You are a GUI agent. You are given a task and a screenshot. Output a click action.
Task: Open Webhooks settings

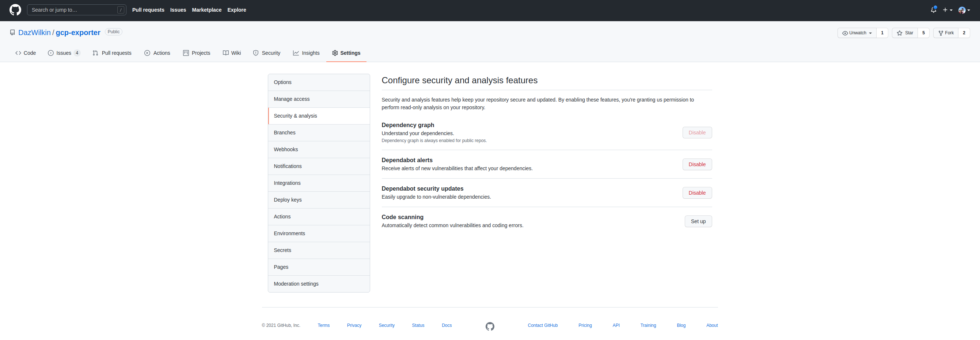tap(319, 149)
